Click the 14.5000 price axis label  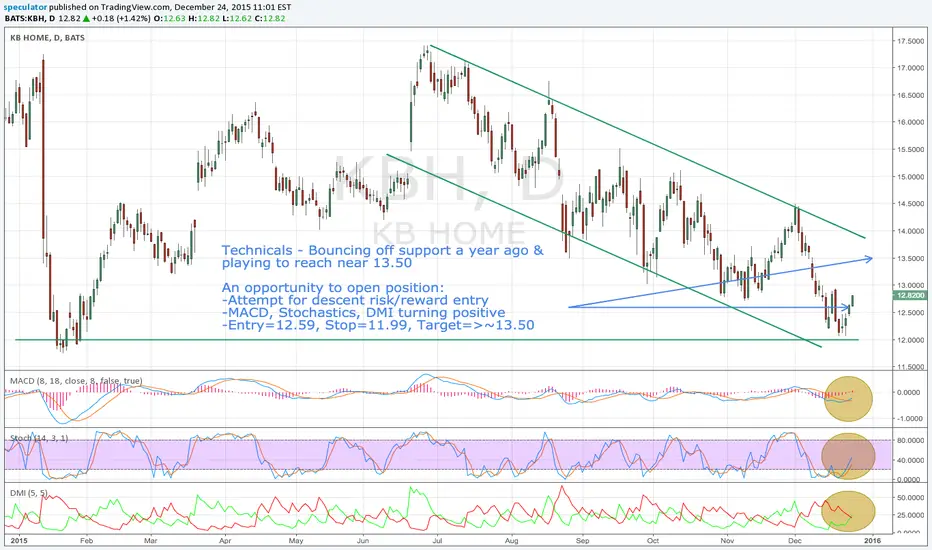(910, 204)
